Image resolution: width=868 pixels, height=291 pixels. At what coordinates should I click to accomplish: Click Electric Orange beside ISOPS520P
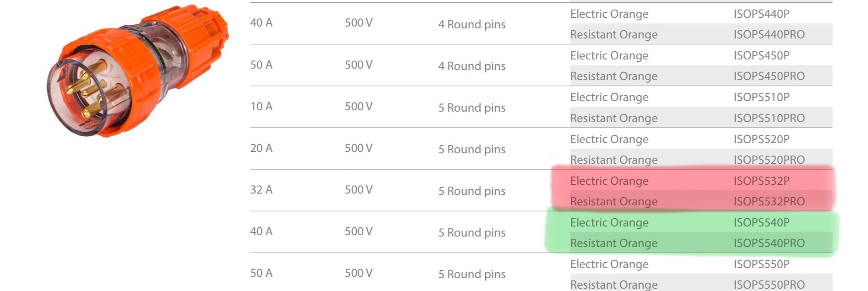pos(609,140)
